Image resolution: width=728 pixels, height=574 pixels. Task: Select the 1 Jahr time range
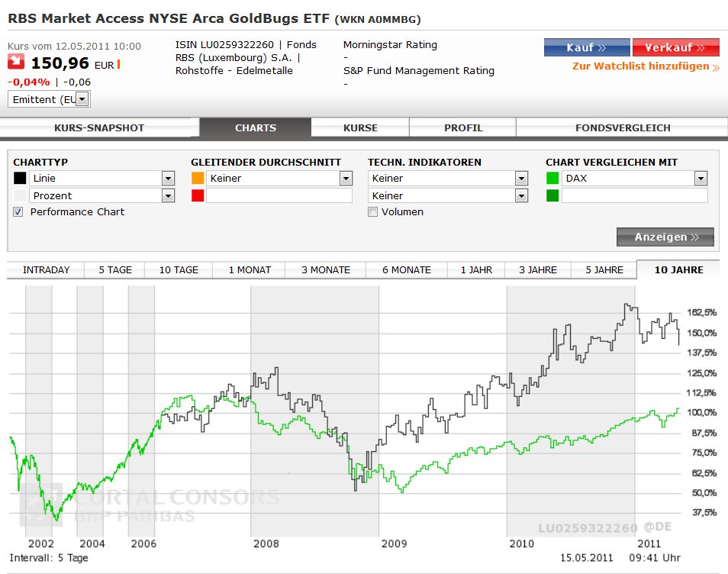(x=476, y=269)
